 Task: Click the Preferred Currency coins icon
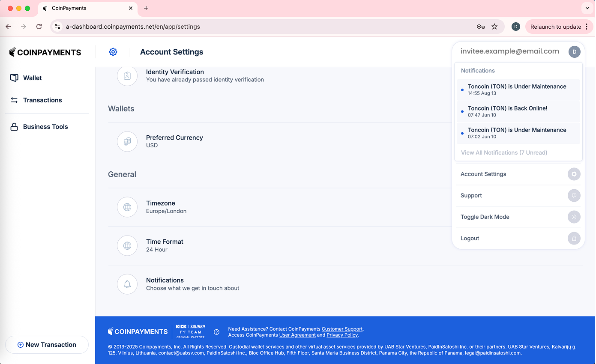[x=127, y=142]
